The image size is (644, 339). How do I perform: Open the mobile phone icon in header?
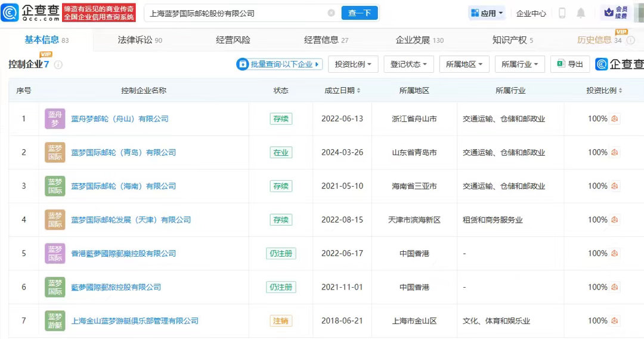coord(562,13)
